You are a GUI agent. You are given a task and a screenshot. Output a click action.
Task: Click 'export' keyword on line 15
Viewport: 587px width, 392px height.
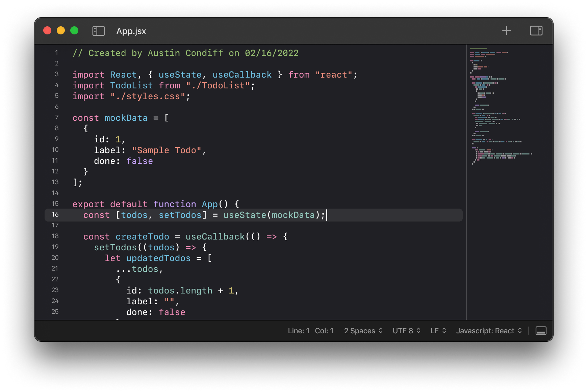88,204
